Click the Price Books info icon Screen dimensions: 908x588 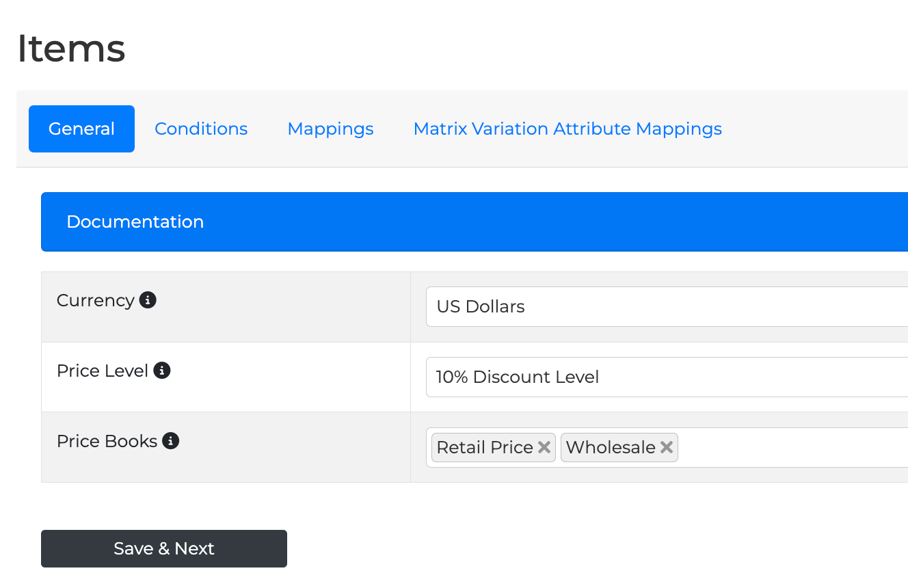171,441
